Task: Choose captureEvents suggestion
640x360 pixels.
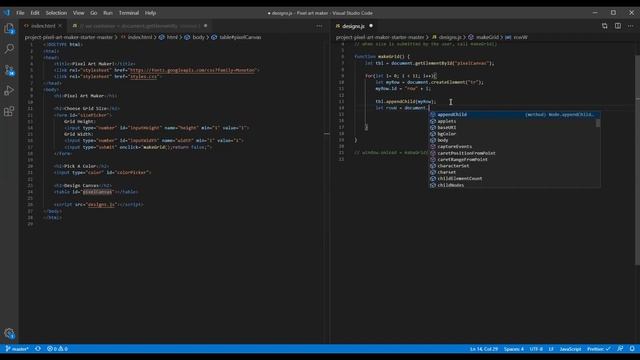Action: pyautogui.click(x=514, y=147)
